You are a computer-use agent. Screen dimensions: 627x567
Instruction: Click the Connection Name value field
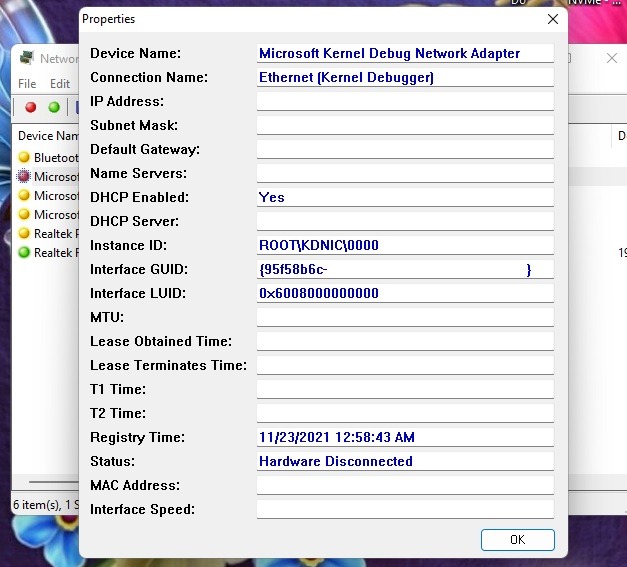click(405, 78)
